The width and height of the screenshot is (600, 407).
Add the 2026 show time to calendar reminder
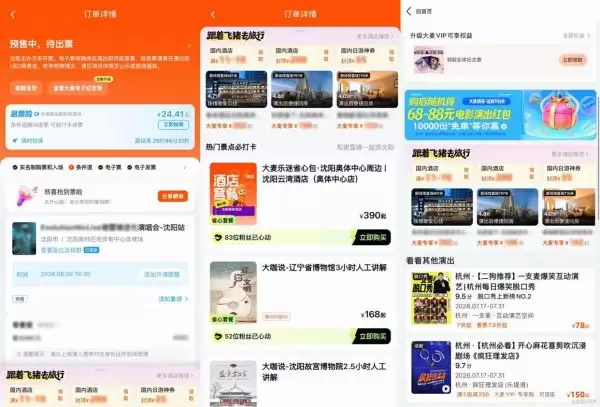tap(161, 274)
